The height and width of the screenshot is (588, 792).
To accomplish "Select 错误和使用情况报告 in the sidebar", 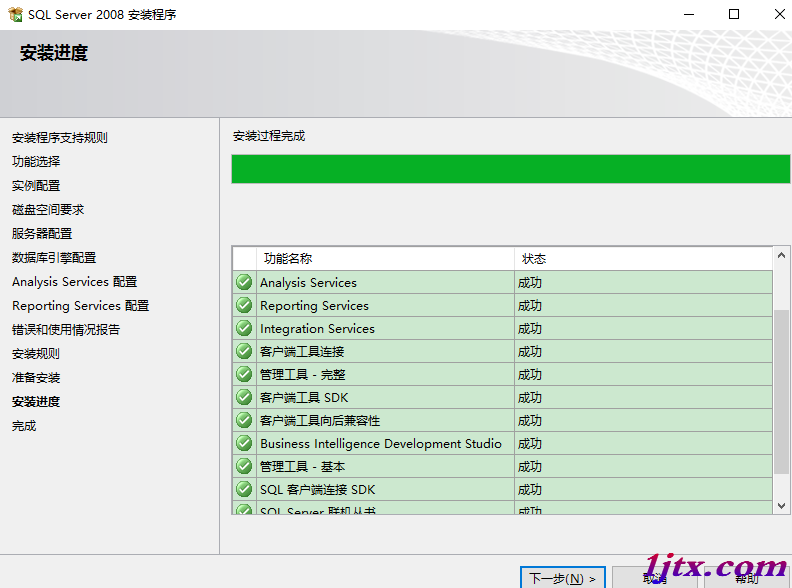I will point(66,330).
